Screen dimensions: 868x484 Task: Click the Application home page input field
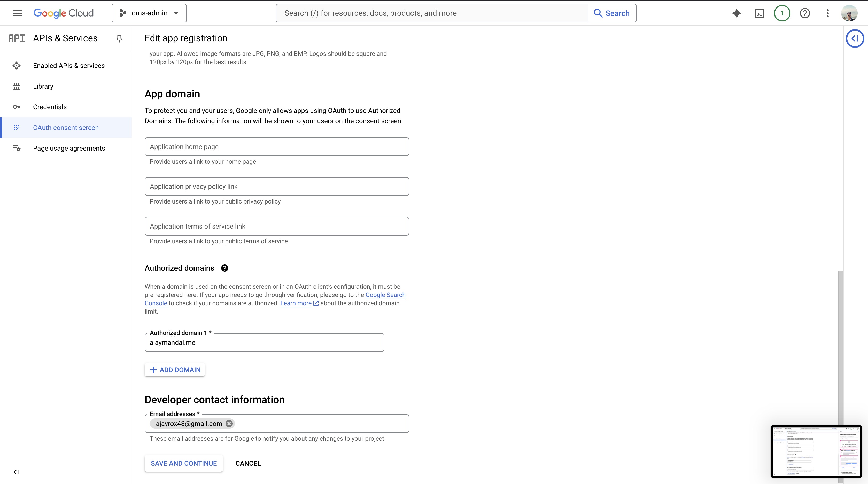[x=276, y=146]
